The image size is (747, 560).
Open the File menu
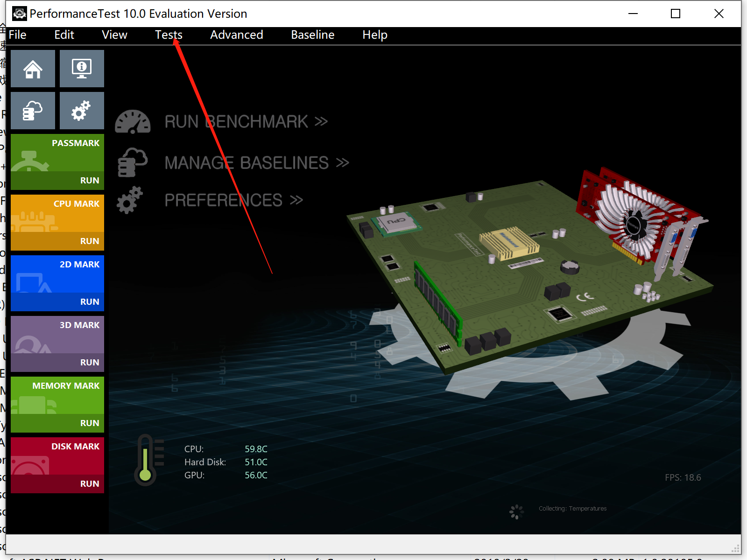(18, 35)
